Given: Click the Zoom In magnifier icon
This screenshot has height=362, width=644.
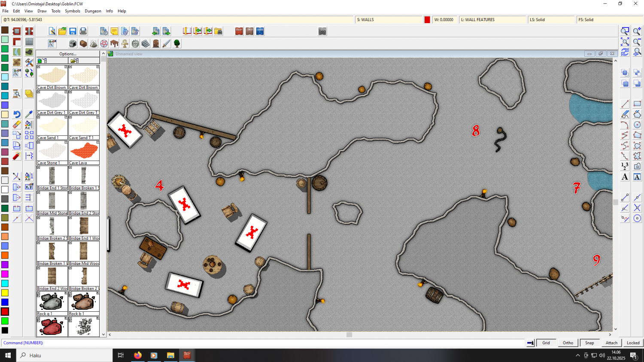Looking at the screenshot, I should click(x=637, y=31).
